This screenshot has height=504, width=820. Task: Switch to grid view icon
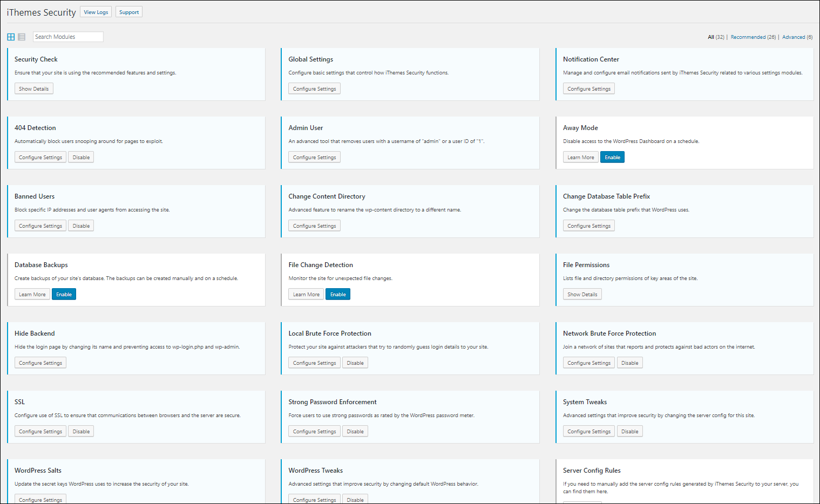coord(11,37)
